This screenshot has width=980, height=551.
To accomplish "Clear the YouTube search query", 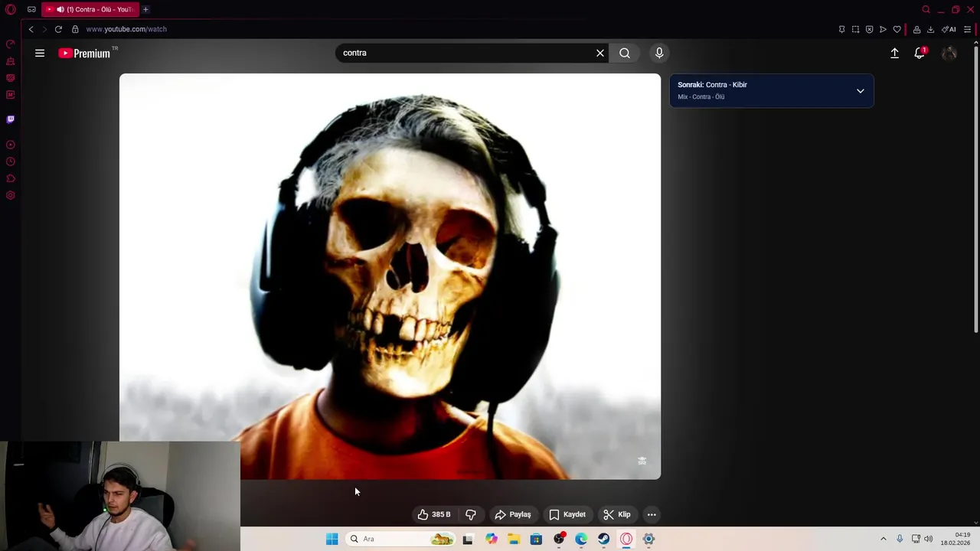I will tap(600, 53).
